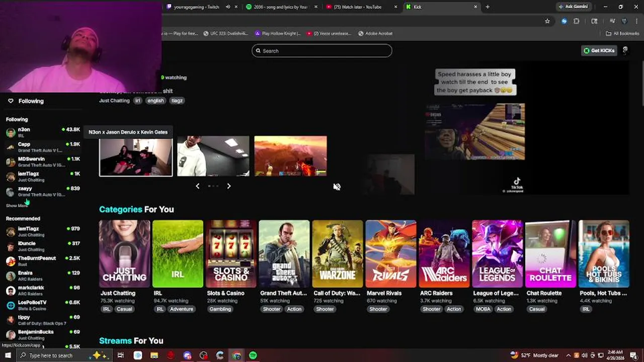Open Chrome three-dot menu
The image size is (644, 362).
click(635, 21)
